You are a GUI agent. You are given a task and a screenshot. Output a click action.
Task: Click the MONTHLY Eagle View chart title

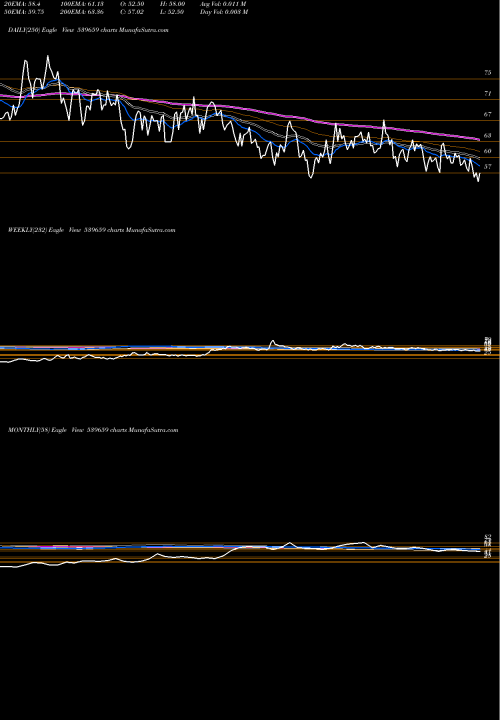(x=93, y=430)
